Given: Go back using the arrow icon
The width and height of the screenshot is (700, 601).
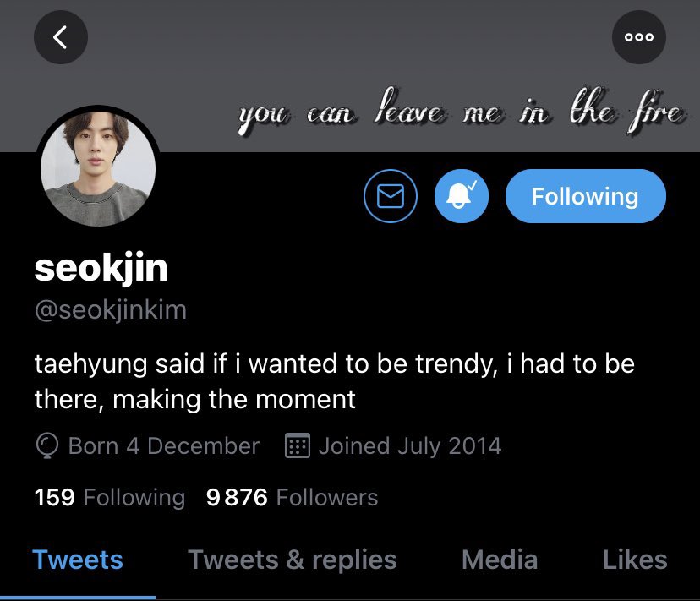Looking at the screenshot, I should point(61,37).
